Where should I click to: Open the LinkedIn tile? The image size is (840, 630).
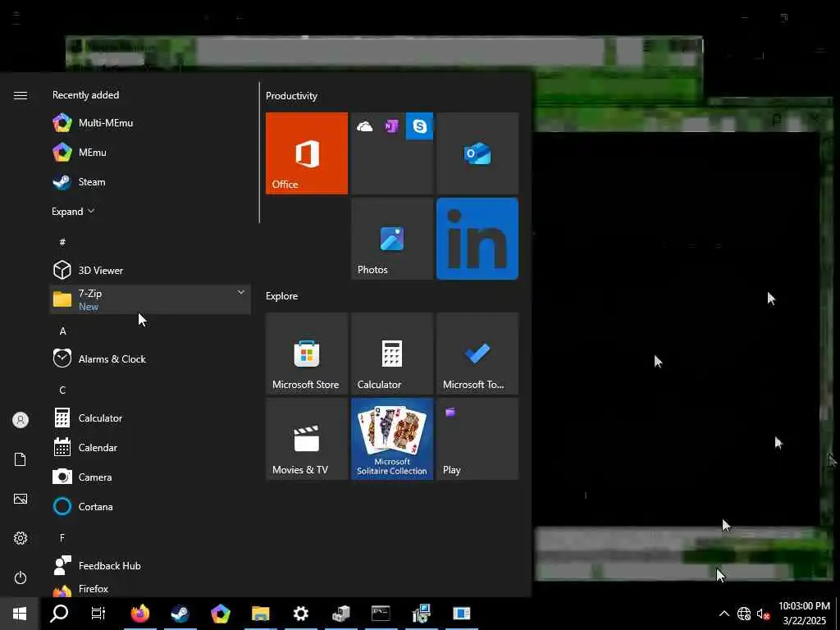coord(477,239)
